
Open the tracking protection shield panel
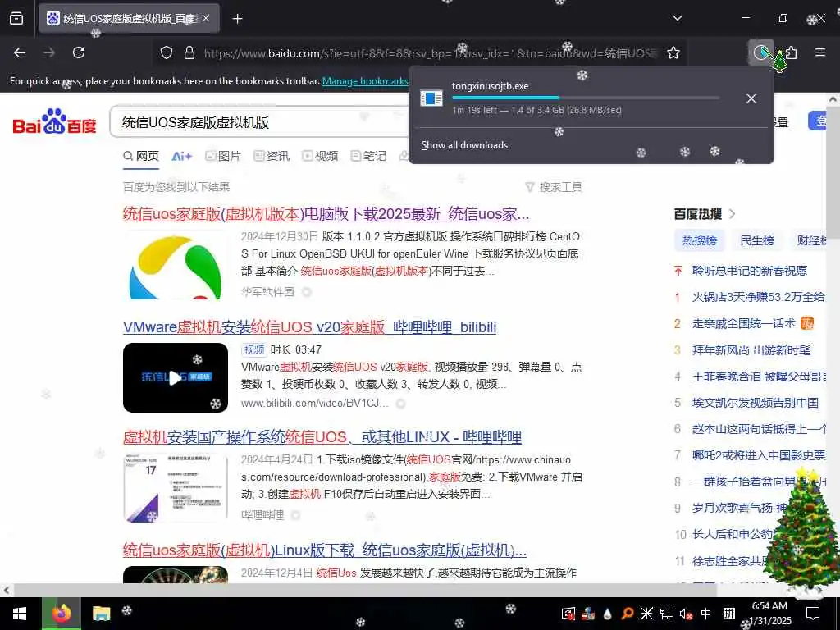tap(167, 52)
